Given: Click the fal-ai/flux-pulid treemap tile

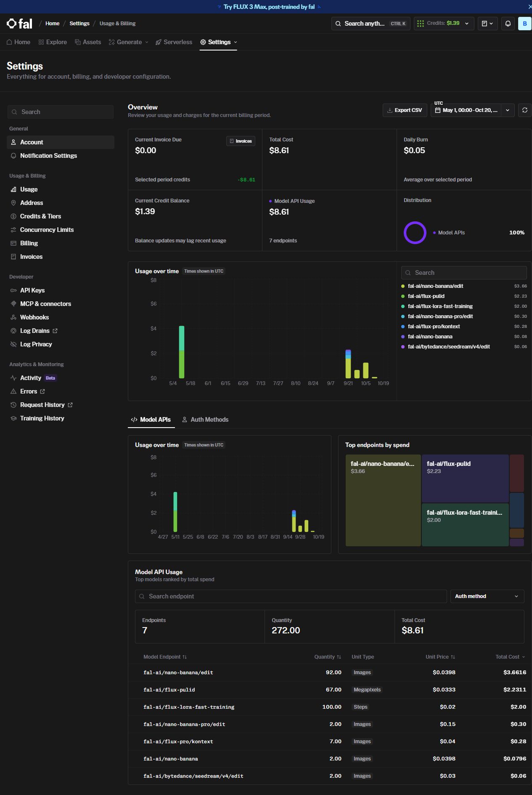Looking at the screenshot, I should click(x=465, y=479).
